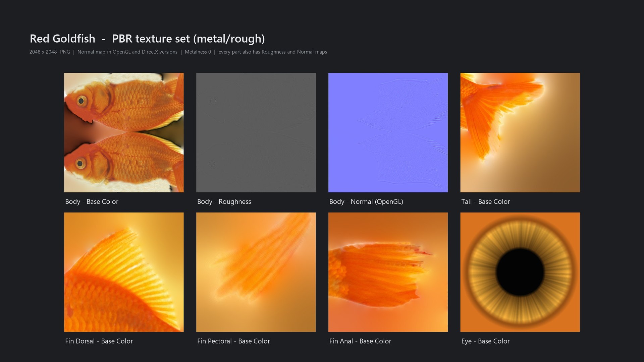Open the Eye Base Color iris thumbnail
This screenshot has height=362, width=644.
[x=520, y=272]
